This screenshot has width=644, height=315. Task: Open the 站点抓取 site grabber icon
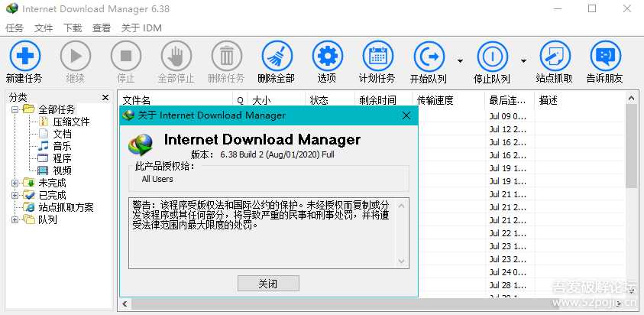pyautogui.click(x=555, y=56)
